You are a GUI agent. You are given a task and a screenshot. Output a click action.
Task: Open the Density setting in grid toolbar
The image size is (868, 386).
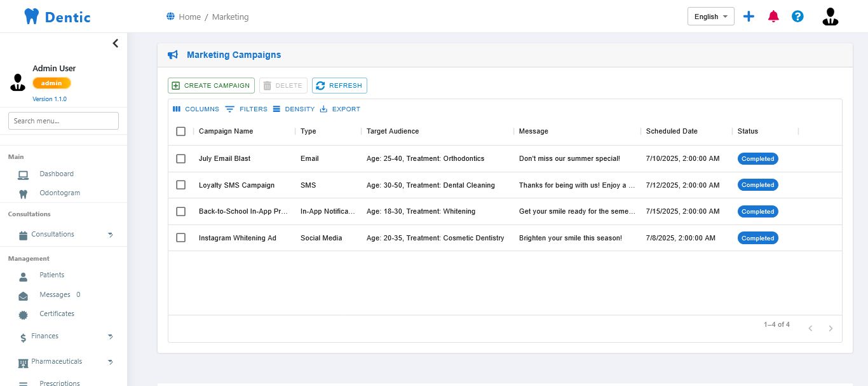294,109
